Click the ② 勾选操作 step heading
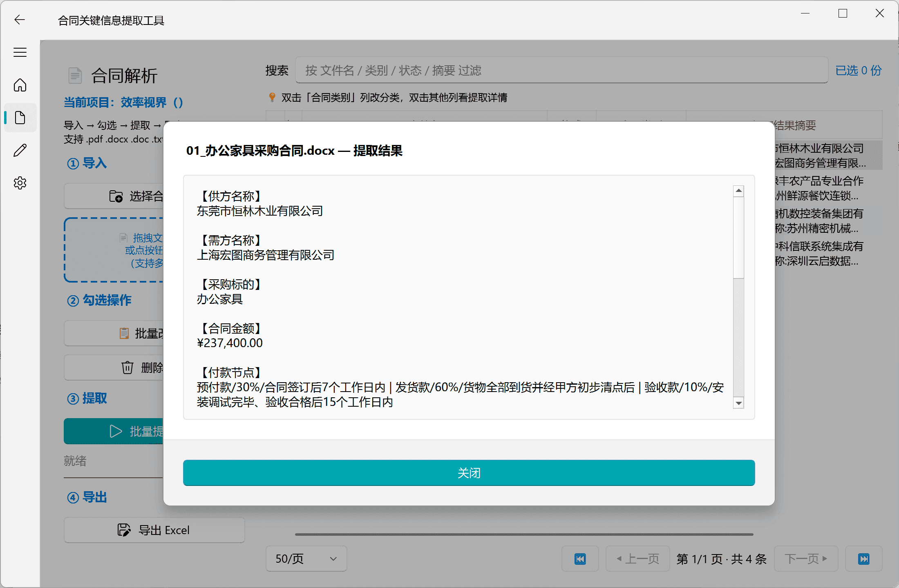Screen dimensions: 899x588 point(99,300)
